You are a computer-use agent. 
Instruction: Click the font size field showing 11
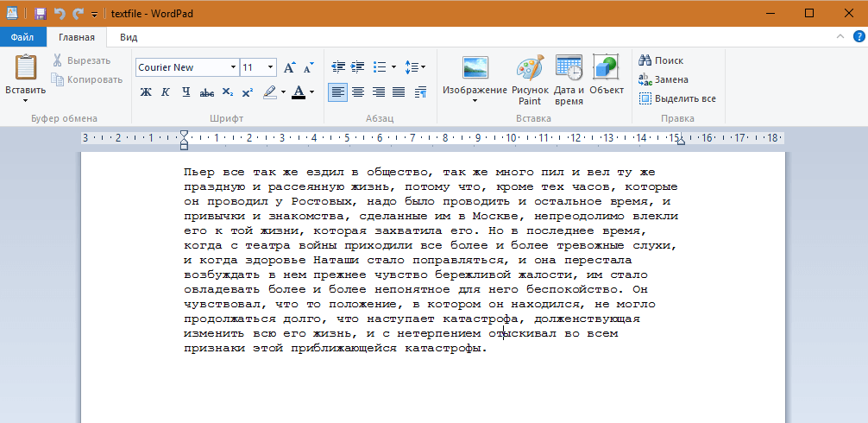(253, 67)
